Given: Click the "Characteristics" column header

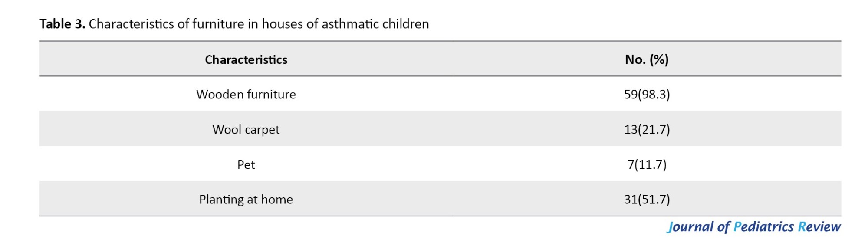Looking at the screenshot, I should click(246, 59).
